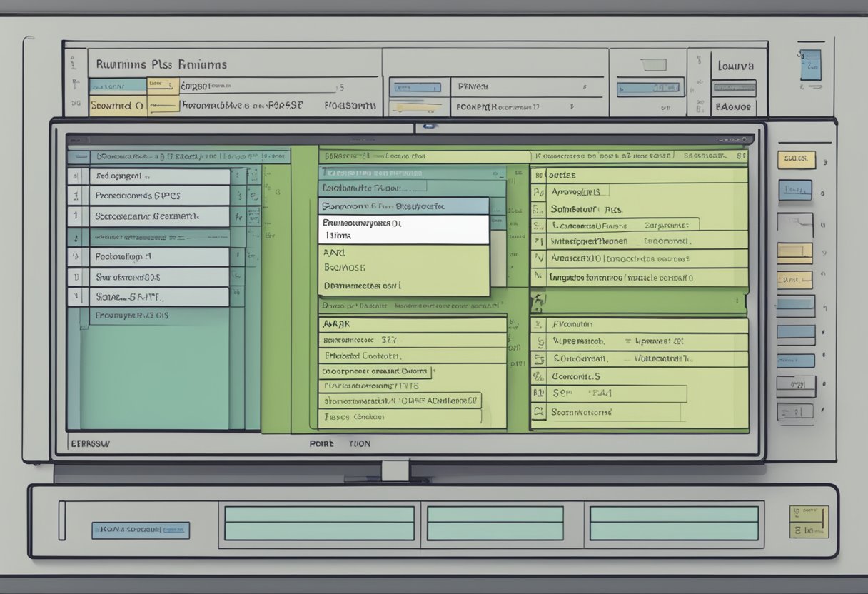Select the 'BI' icon on the 'Sep' row

[x=538, y=393]
